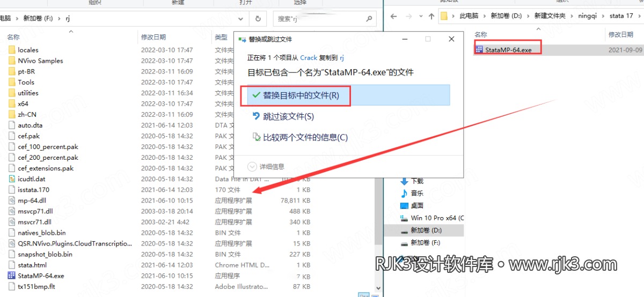Select msvcp71.dll file icon
The height and width of the screenshot is (297, 644).
[x=12, y=211]
